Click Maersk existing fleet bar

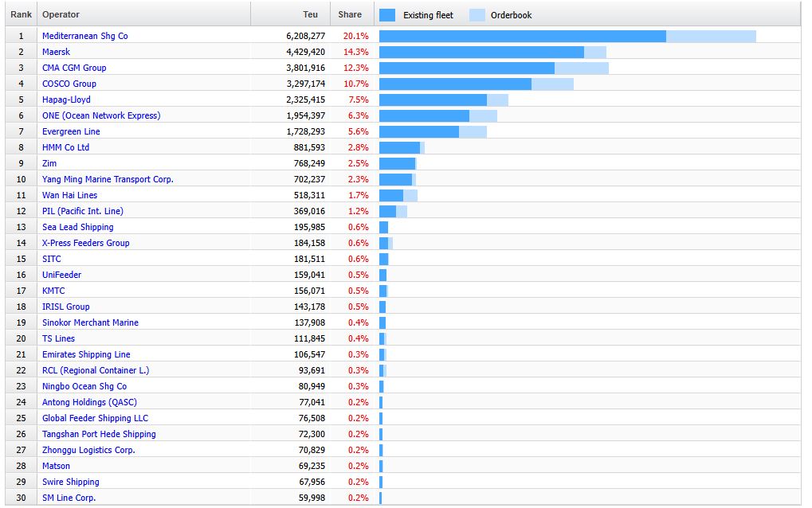(481, 53)
